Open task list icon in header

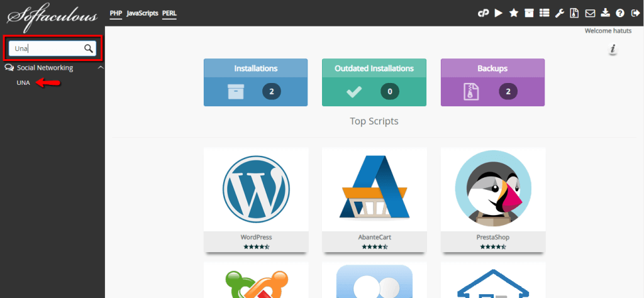(544, 13)
